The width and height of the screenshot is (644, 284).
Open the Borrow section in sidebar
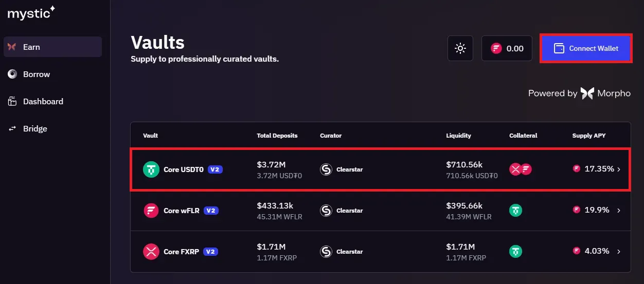(x=36, y=74)
